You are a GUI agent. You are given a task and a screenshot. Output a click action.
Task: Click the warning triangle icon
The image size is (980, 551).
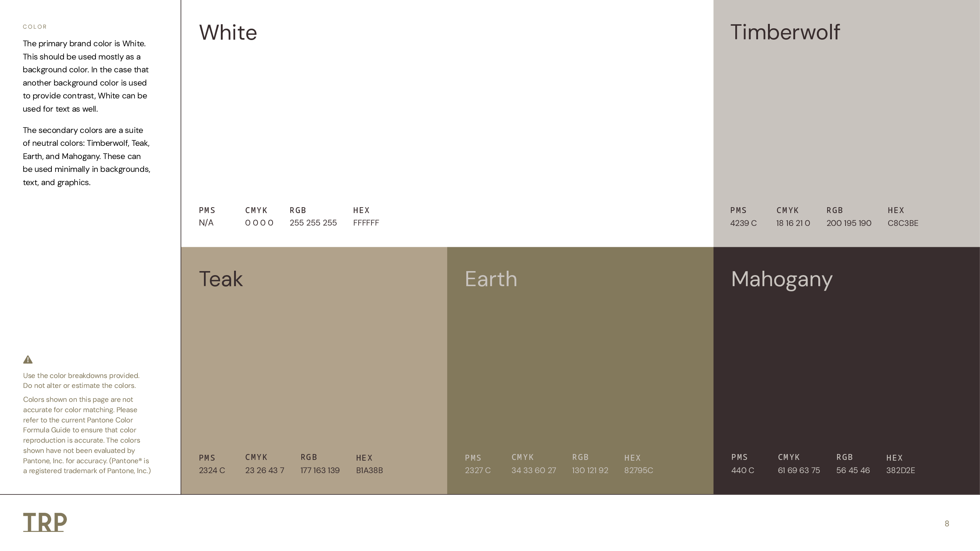pyautogui.click(x=28, y=360)
